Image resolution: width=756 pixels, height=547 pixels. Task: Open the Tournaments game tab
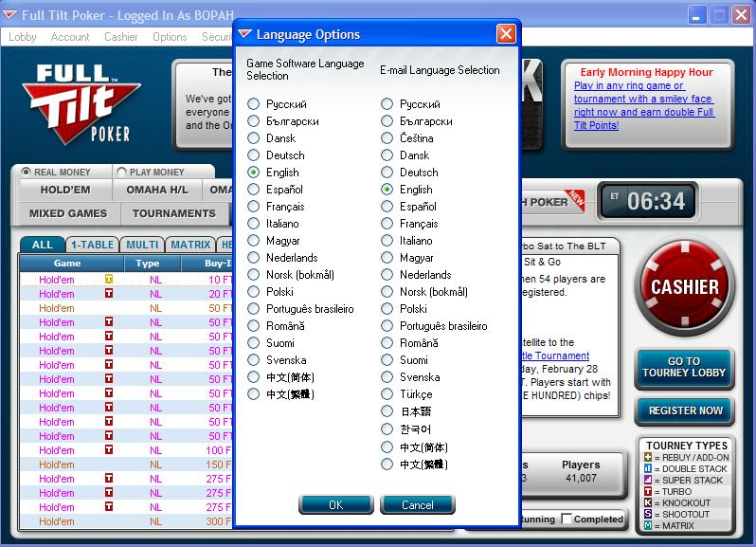173,213
